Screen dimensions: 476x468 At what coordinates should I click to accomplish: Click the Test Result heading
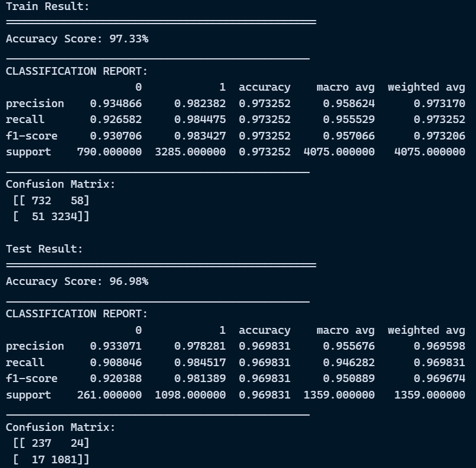[44, 249]
